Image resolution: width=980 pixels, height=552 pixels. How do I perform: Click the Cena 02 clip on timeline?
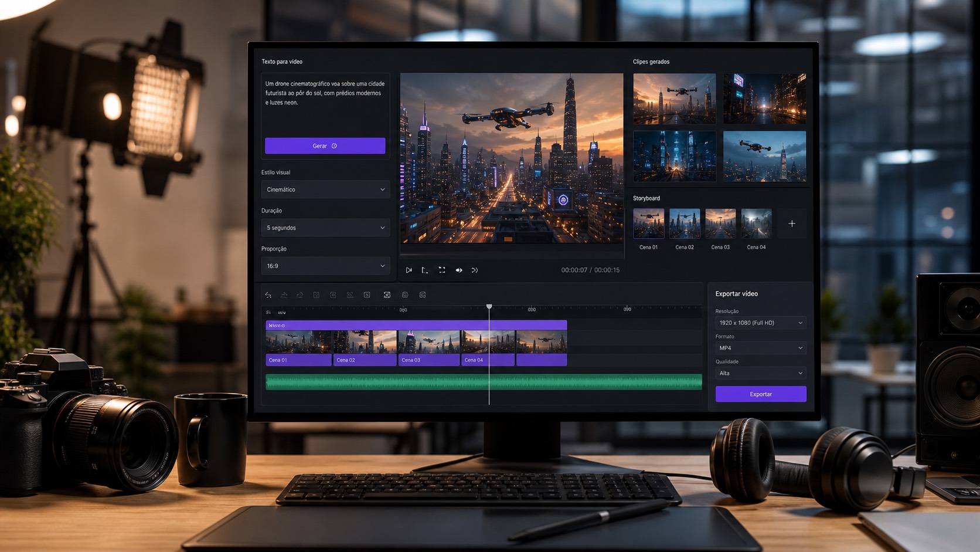click(365, 348)
